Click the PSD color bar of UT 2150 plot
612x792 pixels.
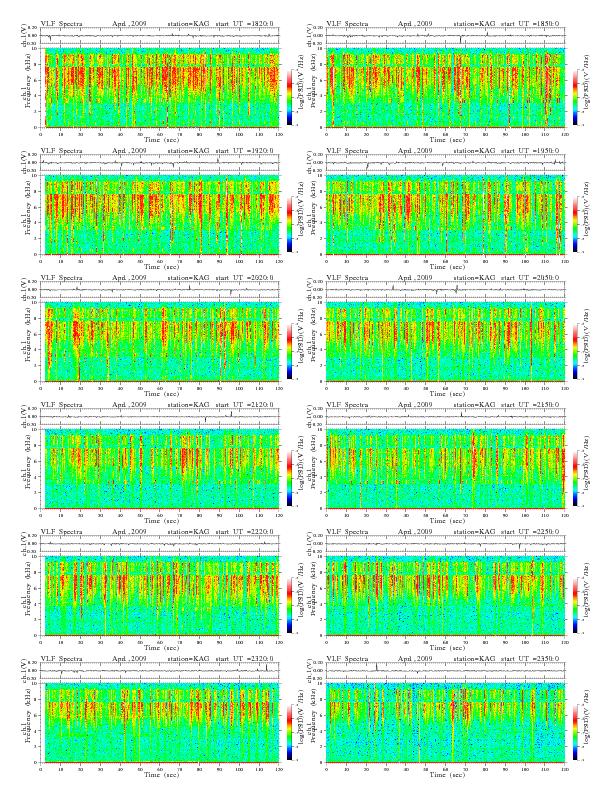point(576,478)
